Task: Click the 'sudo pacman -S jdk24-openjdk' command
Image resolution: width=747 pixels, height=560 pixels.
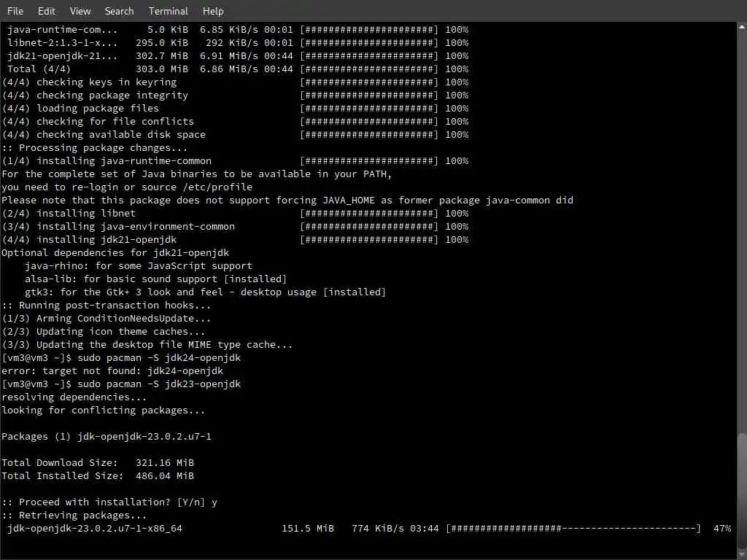Action: click(x=159, y=357)
